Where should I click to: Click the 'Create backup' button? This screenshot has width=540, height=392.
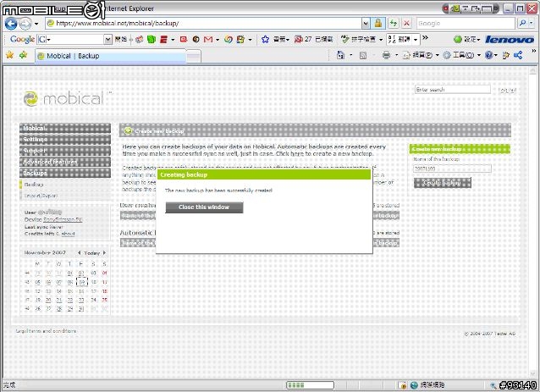point(442,183)
